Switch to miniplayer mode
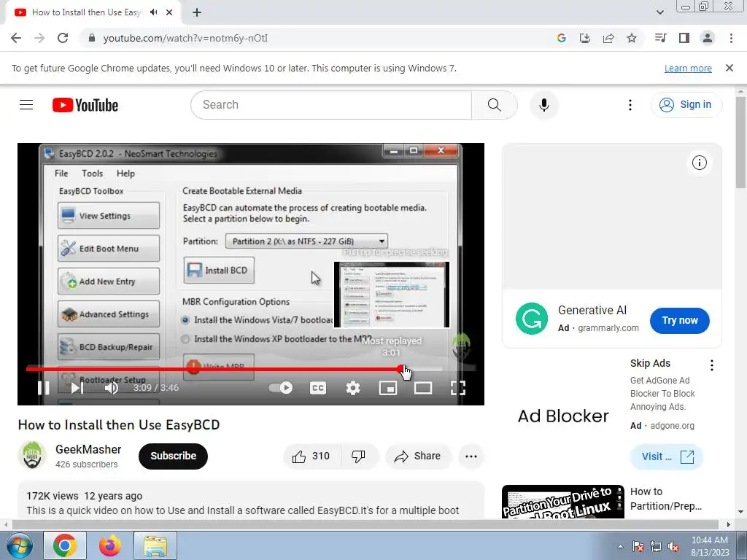The height and width of the screenshot is (560, 747). (x=388, y=388)
